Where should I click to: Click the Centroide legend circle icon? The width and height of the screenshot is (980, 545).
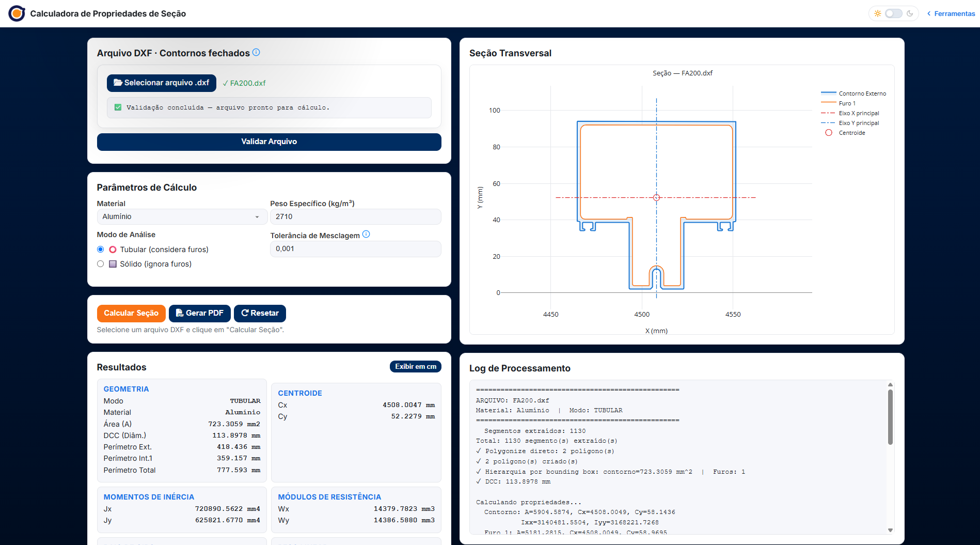click(x=829, y=133)
